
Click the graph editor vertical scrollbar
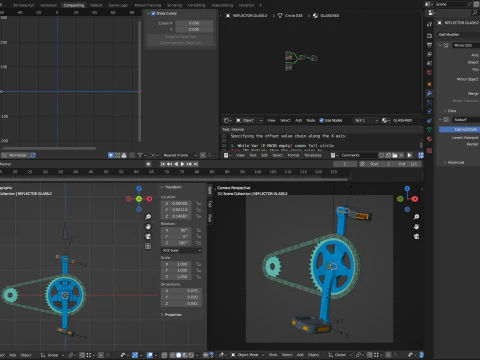pyautogui.click(x=140, y=80)
